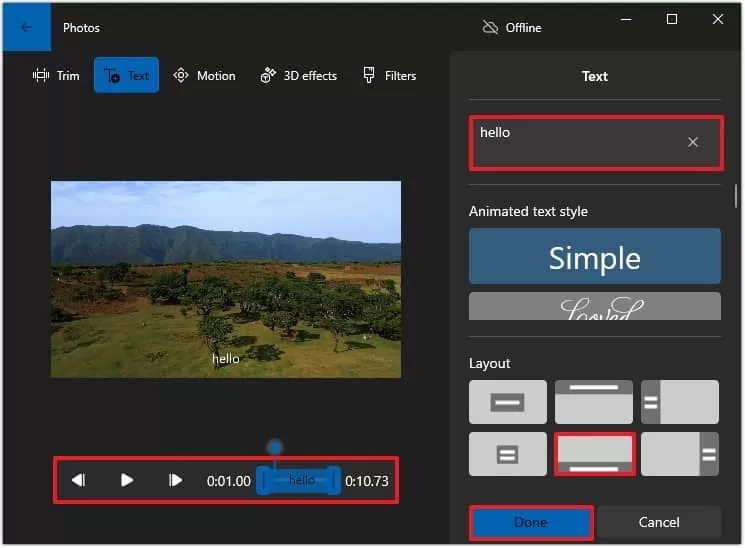Open the Trim tool
Viewport: 745px width, 548px height.
(x=56, y=76)
